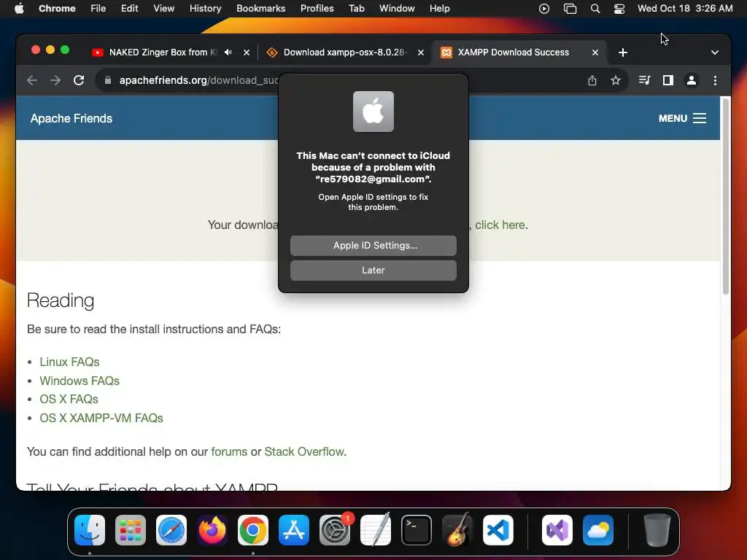Click the Stage Manager icon in the menu bar
Image resolution: width=747 pixels, height=560 pixels.
coord(570,9)
